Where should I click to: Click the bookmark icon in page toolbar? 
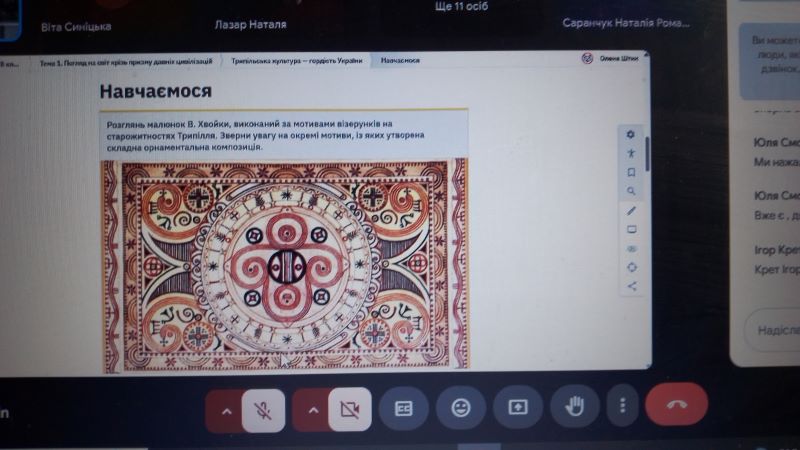pos(631,172)
